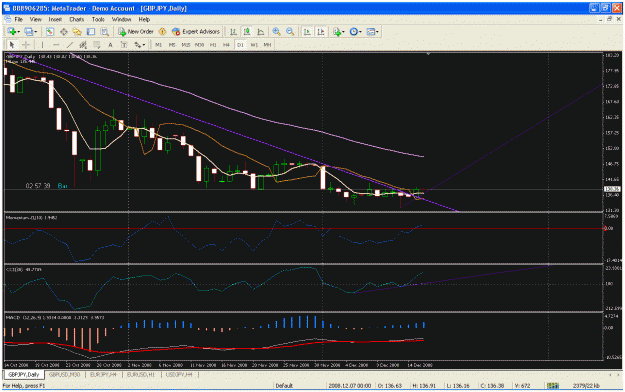The height and width of the screenshot is (392, 625).
Task: Switch to Line Chart icon
Action: point(261,32)
